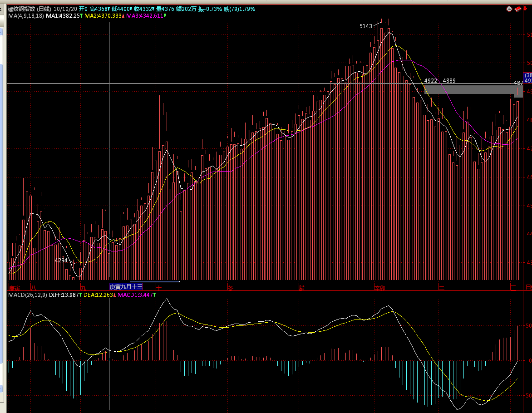Click the green arrow after MACD1 value
Viewport: 532px width, 413px height.
pos(154,295)
